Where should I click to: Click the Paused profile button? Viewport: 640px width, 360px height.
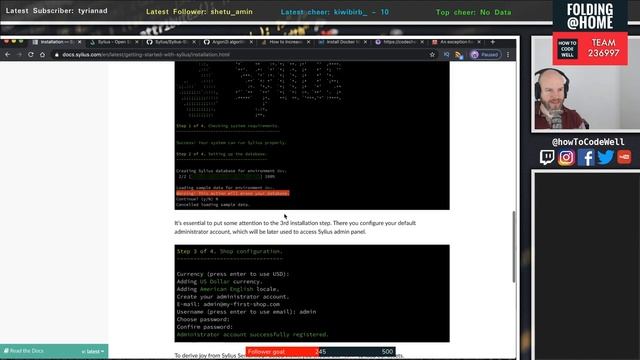click(485, 54)
